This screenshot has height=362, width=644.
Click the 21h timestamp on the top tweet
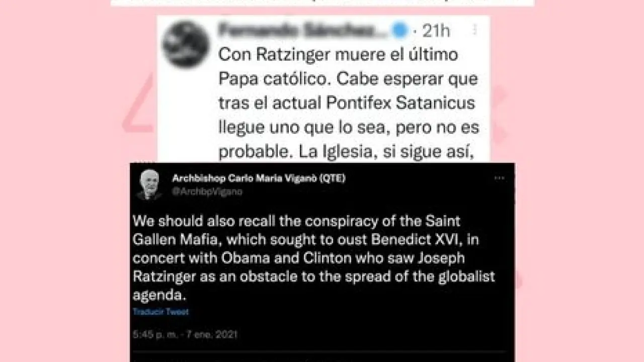coord(436,31)
